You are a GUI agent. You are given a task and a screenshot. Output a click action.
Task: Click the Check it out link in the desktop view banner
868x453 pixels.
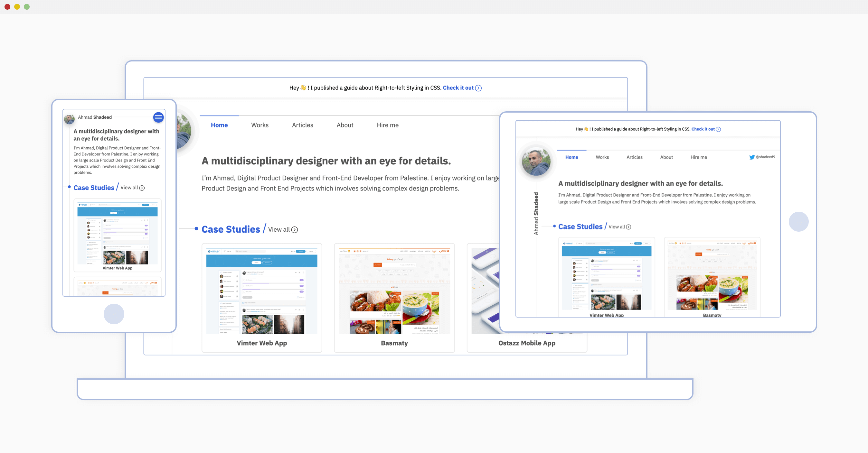(458, 88)
